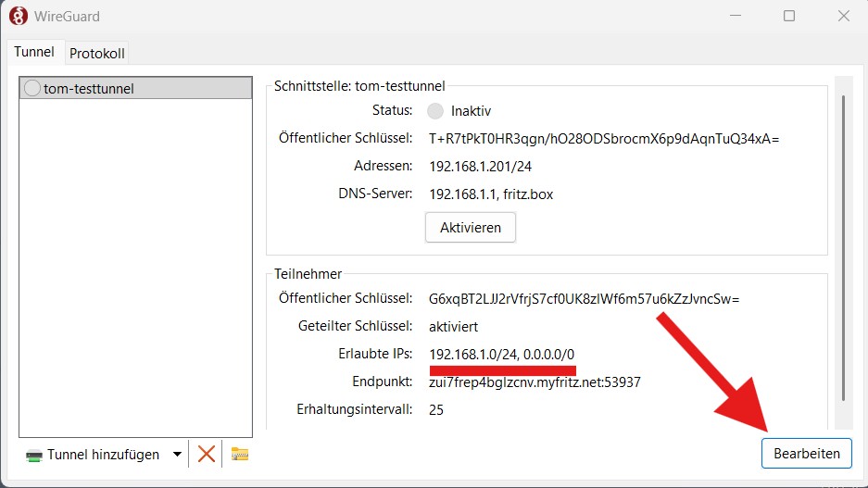This screenshot has height=488, width=868.
Task: Select the Tunnel tab
Action: click(34, 52)
